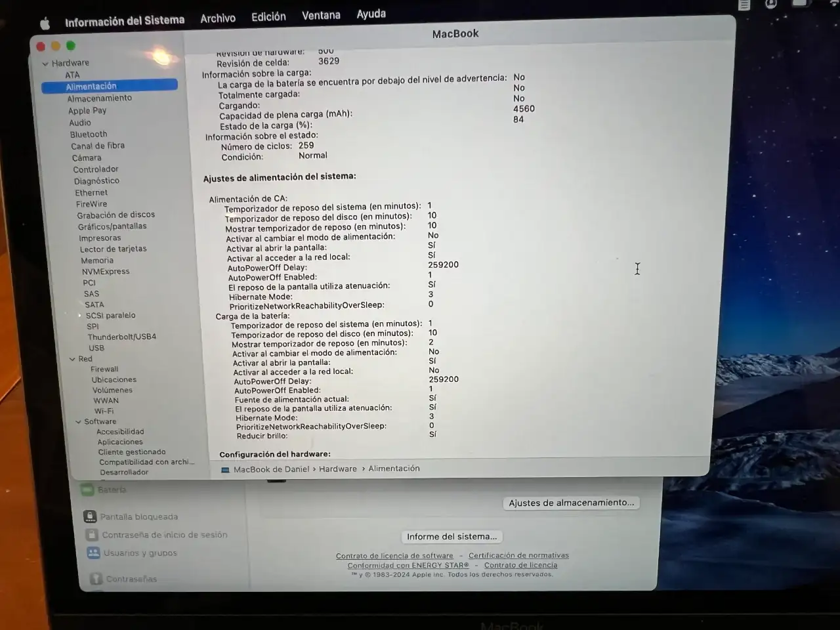Click the Contraseña de inicio de sesión icon
The image size is (840, 630).
click(x=93, y=535)
